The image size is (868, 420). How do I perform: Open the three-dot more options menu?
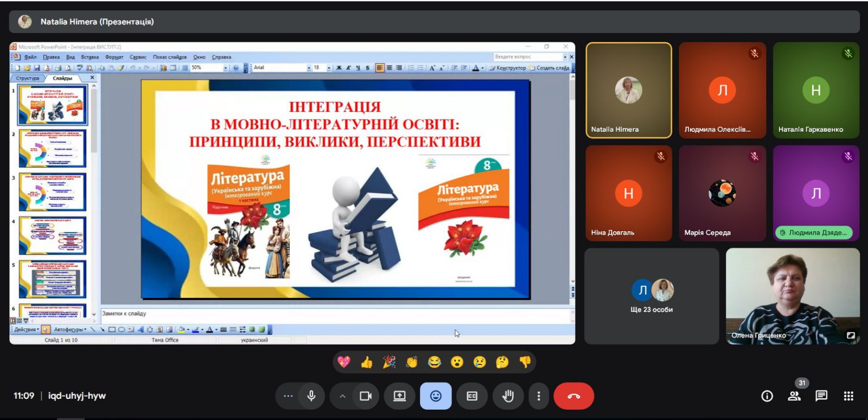(538, 396)
